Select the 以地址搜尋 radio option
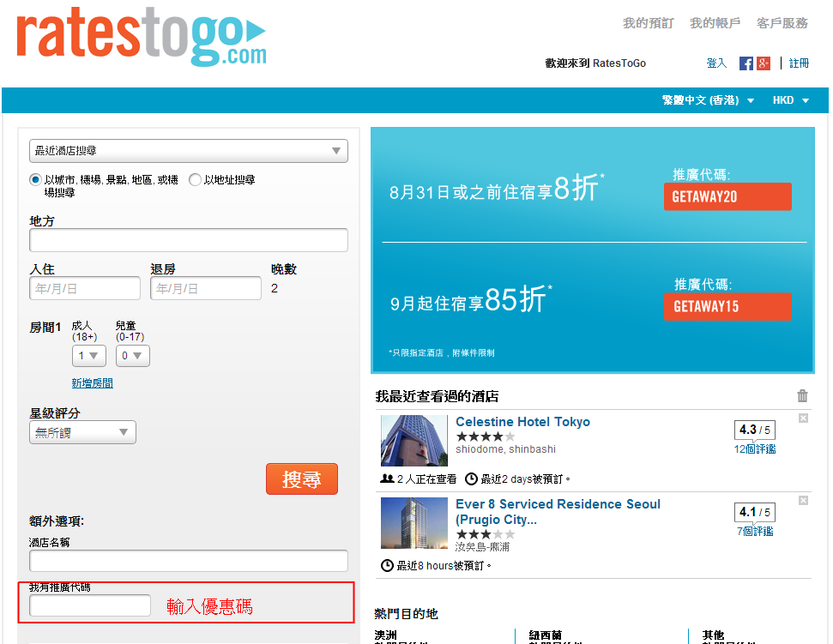This screenshot has height=644, width=833. pyautogui.click(x=195, y=180)
